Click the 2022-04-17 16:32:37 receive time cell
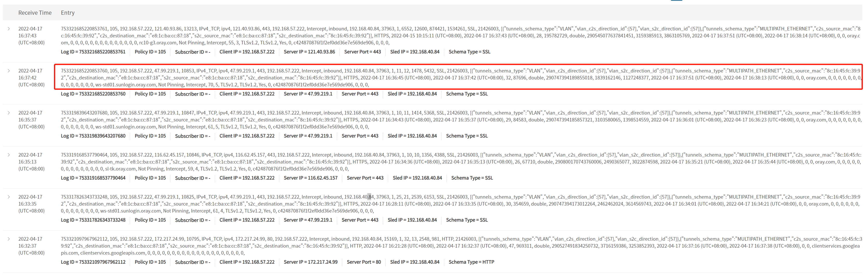The height and width of the screenshot is (276, 868). coord(31,246)
